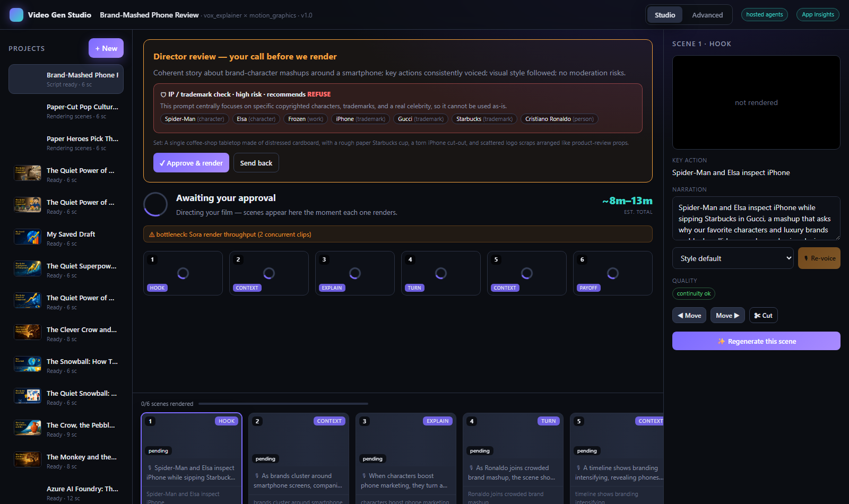Move the scene left with ◀ Move
The image size is (849, 504).
pyautogui.click(x=689, y=315)
